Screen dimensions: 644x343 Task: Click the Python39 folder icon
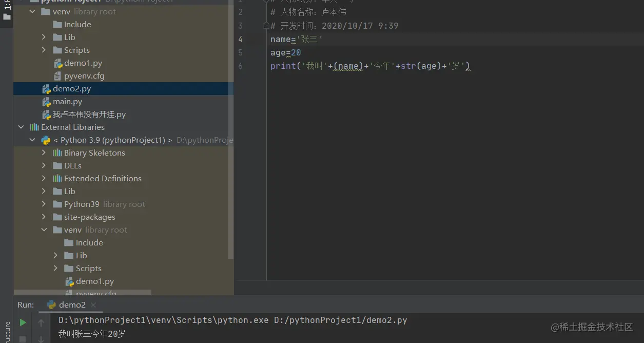click(x=57, y=204)
